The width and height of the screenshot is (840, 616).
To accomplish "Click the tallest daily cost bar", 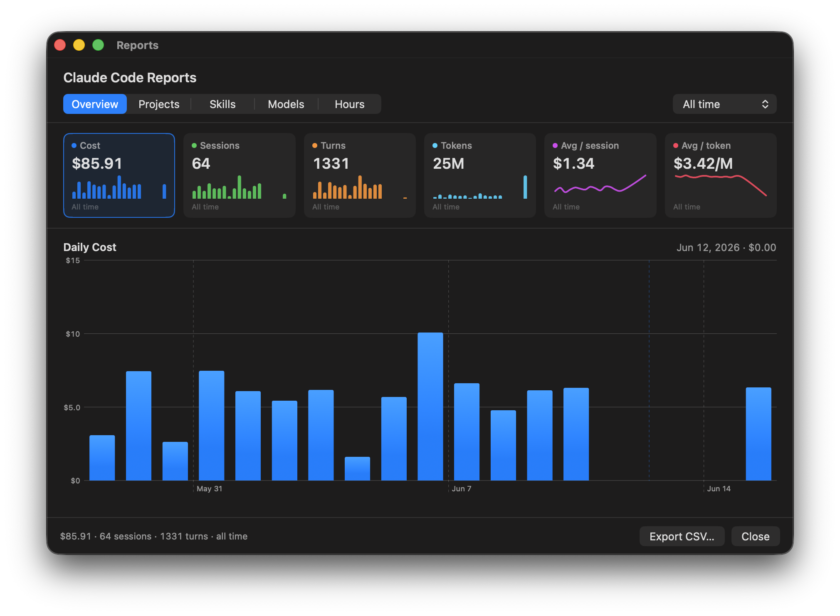I will point(430,407).
